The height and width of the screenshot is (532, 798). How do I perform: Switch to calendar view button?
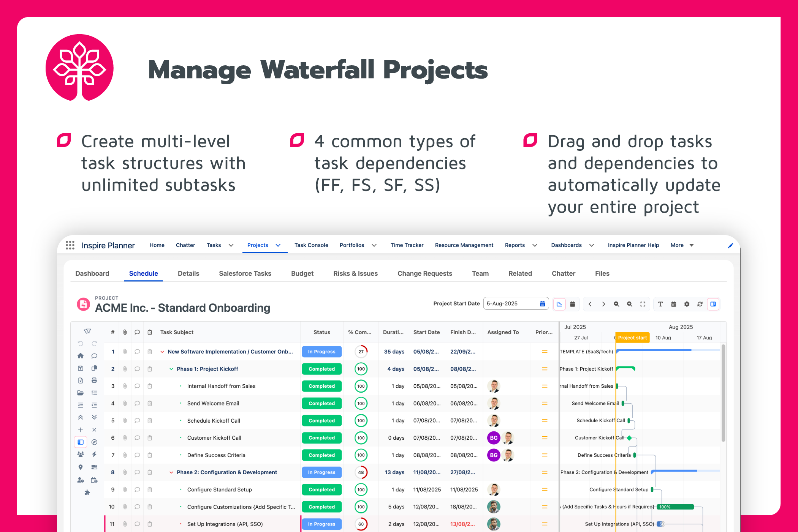[573, 304]
